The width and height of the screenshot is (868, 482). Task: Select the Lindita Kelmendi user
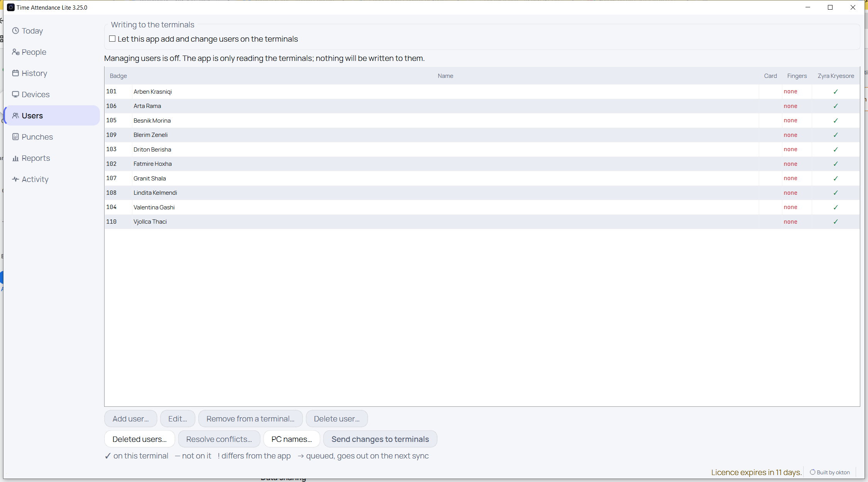(x=482, y=192)
